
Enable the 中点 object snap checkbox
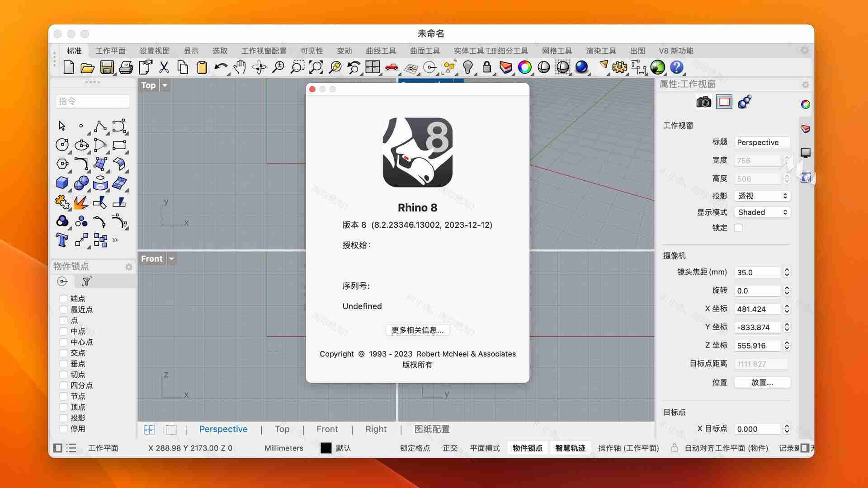[x=64, y=331]
